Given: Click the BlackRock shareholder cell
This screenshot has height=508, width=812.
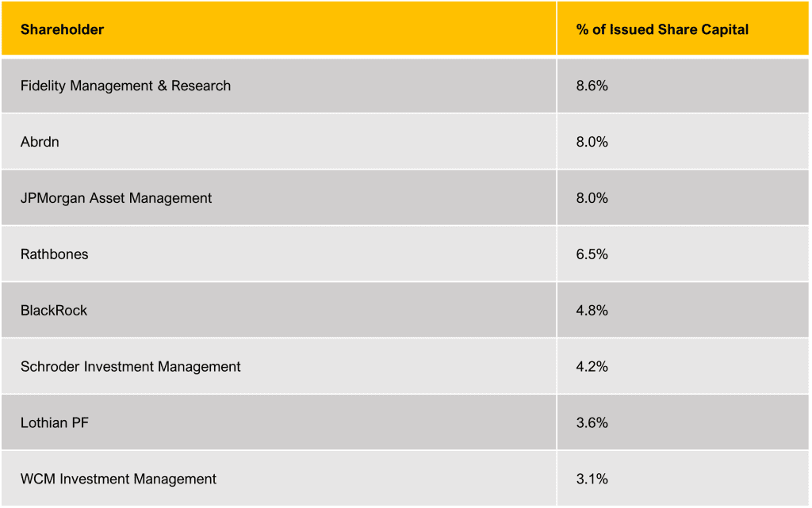Looking at the screenshot, I should (54, 311).
